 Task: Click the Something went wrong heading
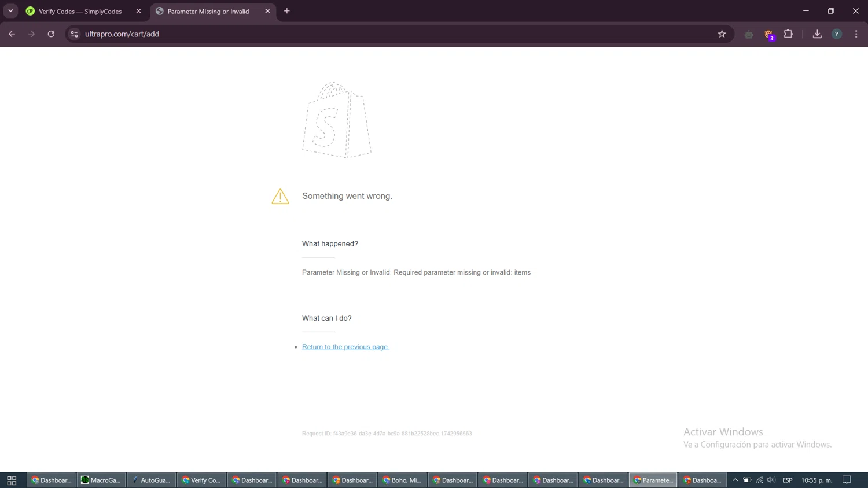(347, 196)
